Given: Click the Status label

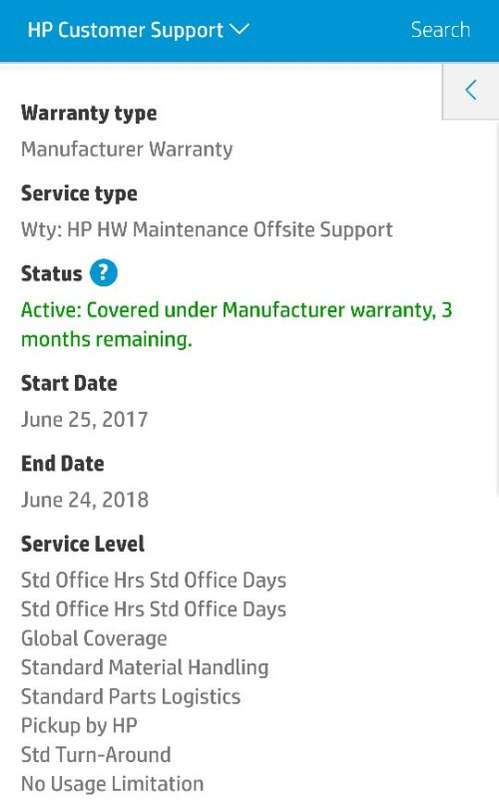Looking at the screenshot, I should pos(52,273).
